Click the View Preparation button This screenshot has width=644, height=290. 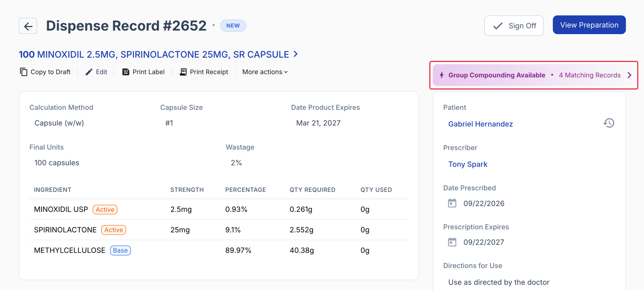point(589,25)
